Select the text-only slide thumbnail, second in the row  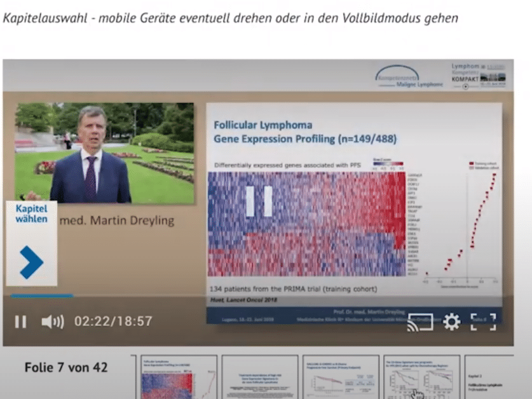[x=259, y=377]
